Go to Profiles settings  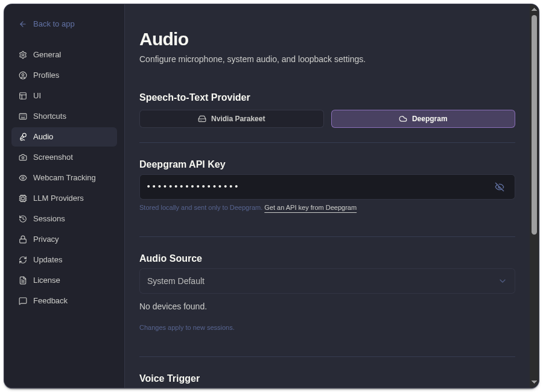pyautogui.click(x=64, y=75)
